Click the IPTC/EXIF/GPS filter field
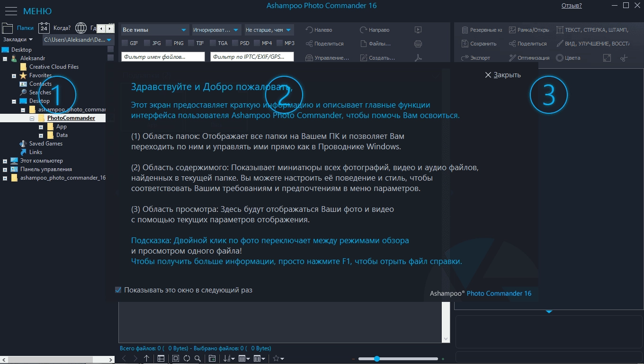The height and width of the screenshot is (364, 644). coord(252,57)
